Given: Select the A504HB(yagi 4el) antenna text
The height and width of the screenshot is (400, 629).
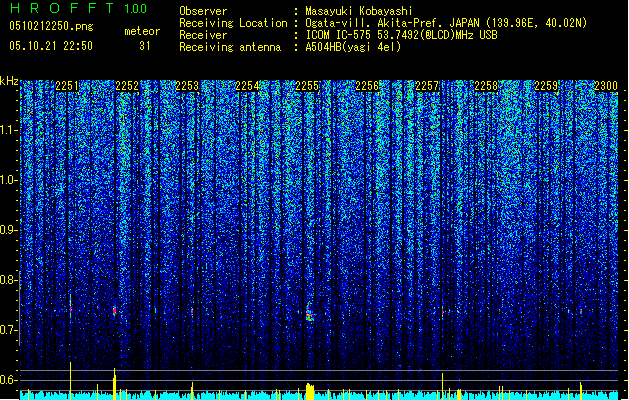Looking at the screenshot, I should 353,47.
